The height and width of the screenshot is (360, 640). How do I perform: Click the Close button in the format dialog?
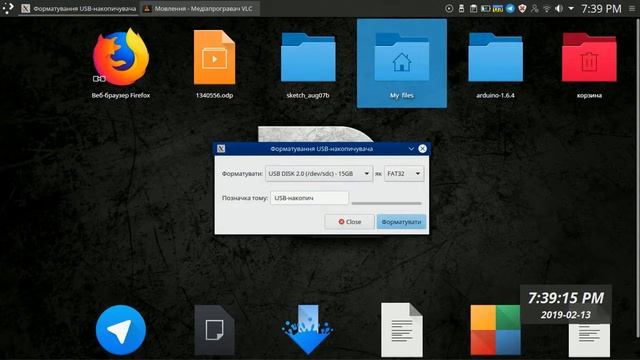point(349,222)
